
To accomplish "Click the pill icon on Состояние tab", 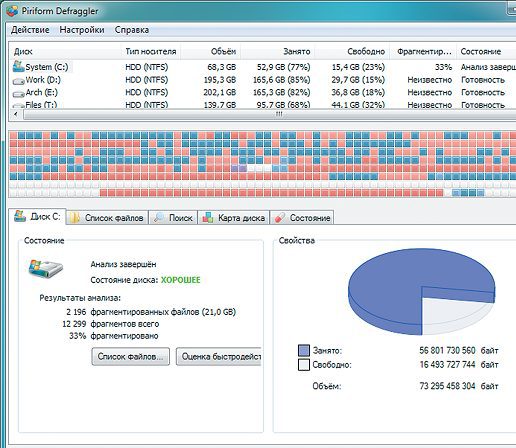I will [x=279, y=218].
